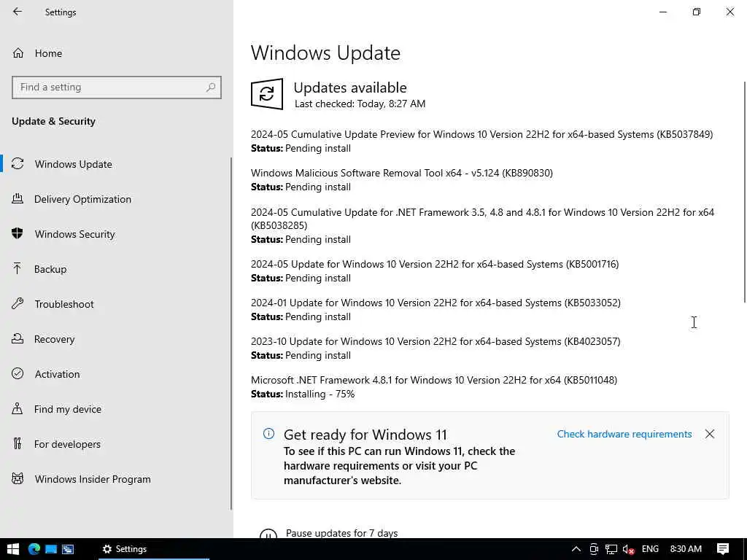747x560 pixels.
Task: Open the Home page house icon
Action: [x=18, y=53]
